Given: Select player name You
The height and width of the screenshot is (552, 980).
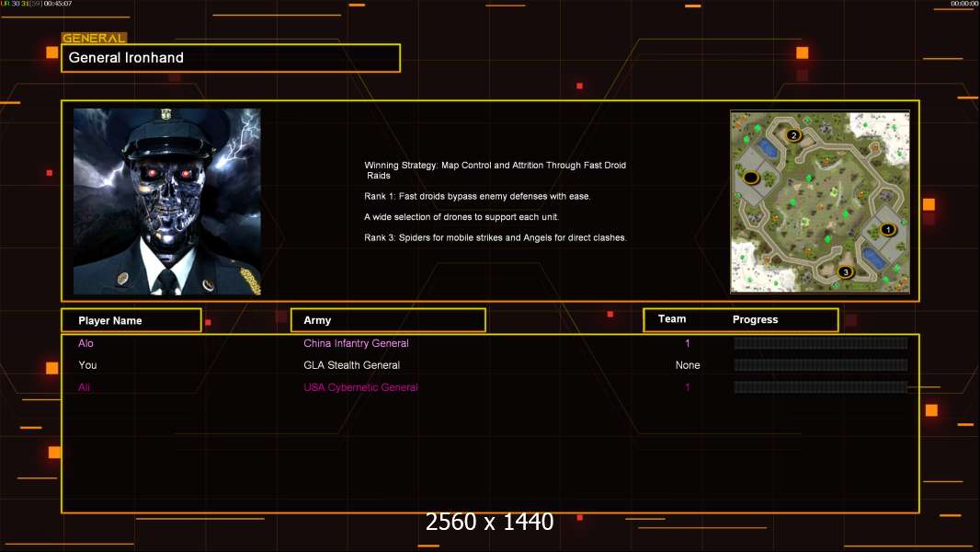Looking at the screenshot, I should click(87, 365).
